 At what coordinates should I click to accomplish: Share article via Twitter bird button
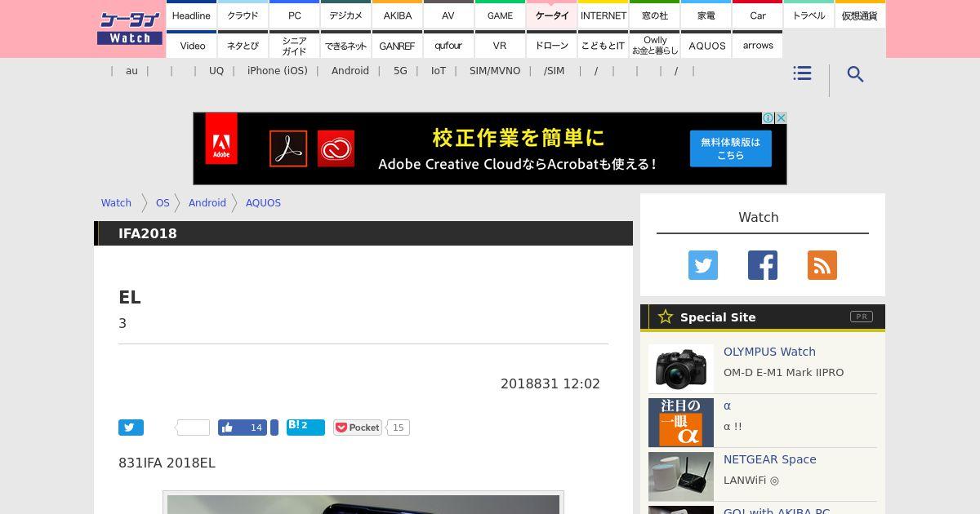click(x=131, y=428)
